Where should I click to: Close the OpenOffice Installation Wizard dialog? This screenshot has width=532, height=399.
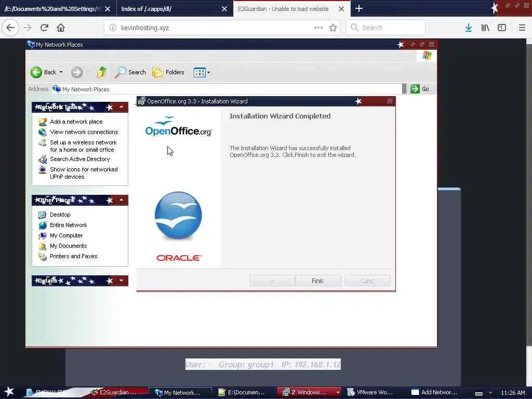(x=390, y=101)
